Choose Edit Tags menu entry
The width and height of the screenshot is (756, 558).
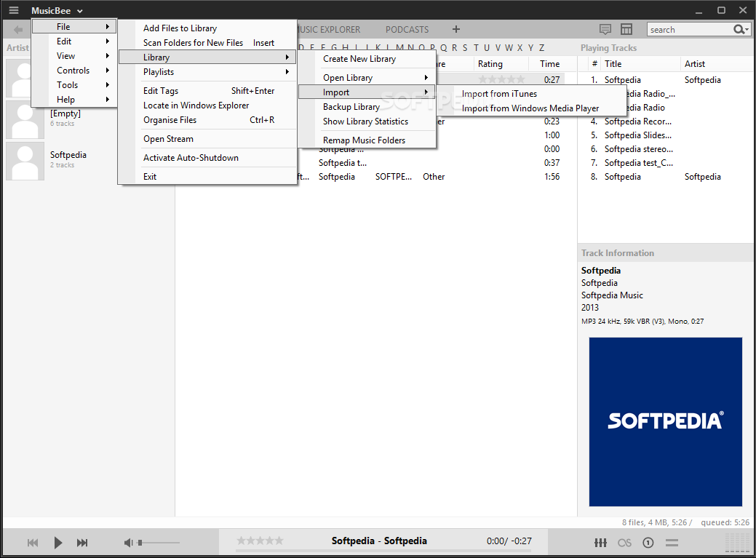(207, 91)
